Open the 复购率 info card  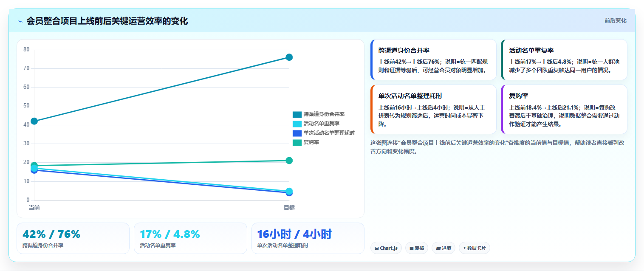tap(564, 109)
